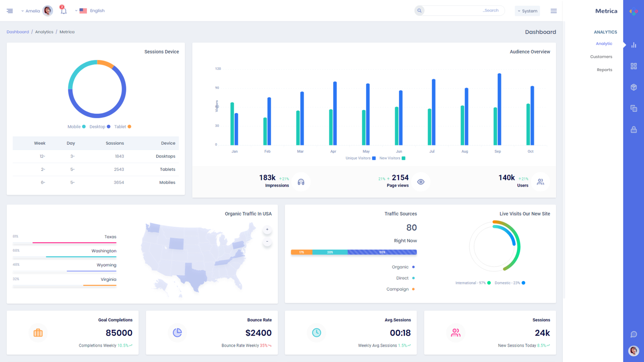644x362 pixels.
Task: Toggle the Unique Visitors legend item
Action: [x=361, y=158]
